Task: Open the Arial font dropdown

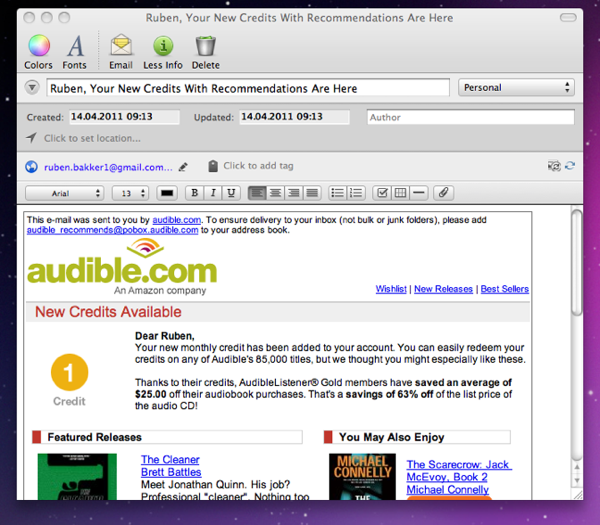Action: pyautogui.click(x=65, y=193)
